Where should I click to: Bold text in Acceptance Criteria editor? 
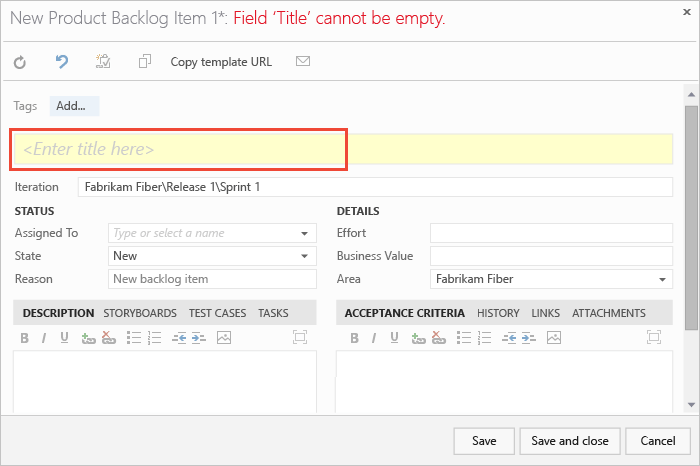coord(354,338)
